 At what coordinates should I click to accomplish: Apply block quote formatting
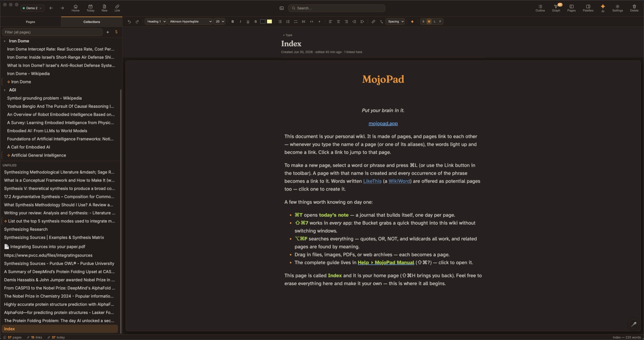(304, 22)
